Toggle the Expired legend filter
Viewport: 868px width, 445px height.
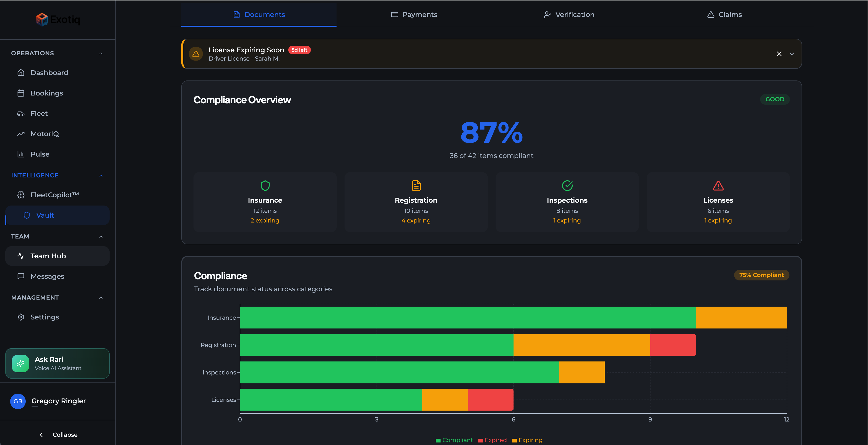493,440
